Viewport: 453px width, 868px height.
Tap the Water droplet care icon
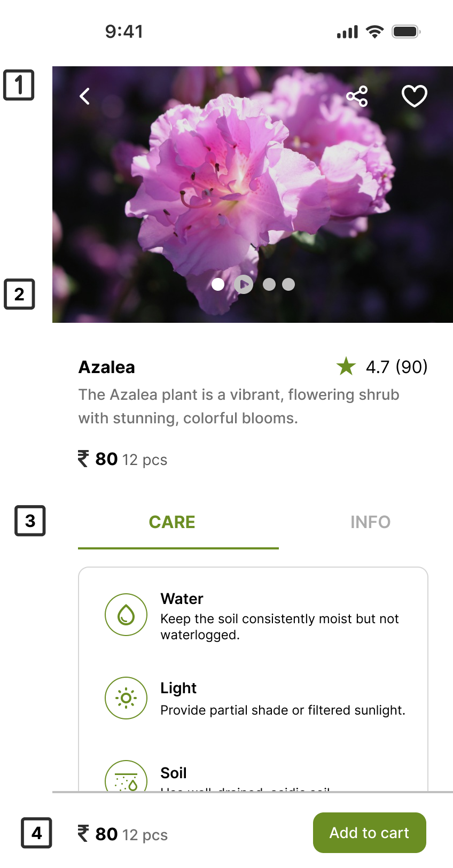coord(126,615)
